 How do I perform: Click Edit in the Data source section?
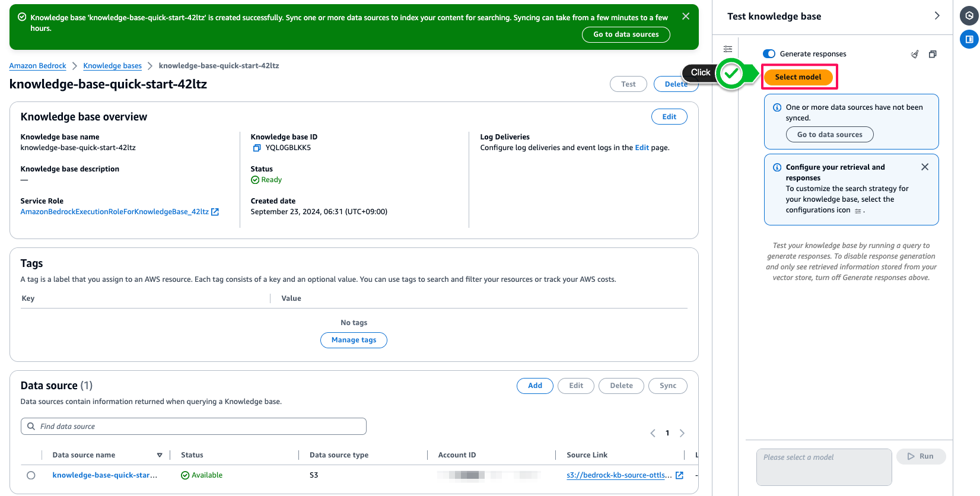click(x=576, y=386)
